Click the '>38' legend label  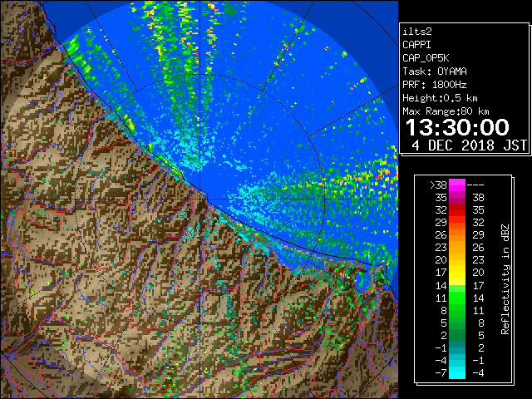(438, 185)
